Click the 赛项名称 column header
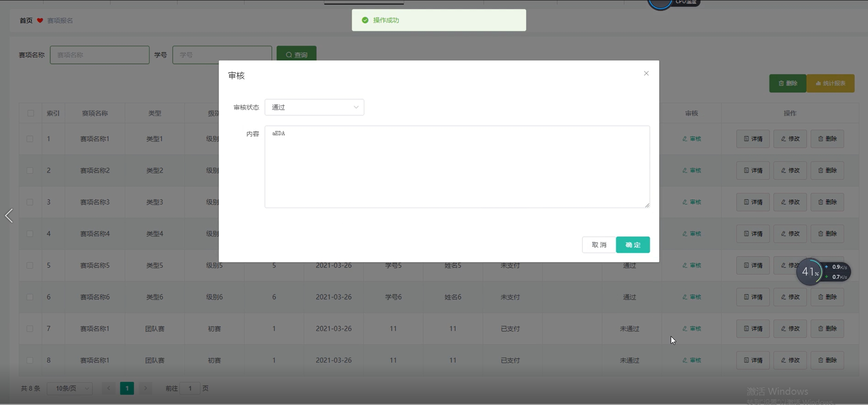This screenshot has width=868, height=405. (x=95, y=113)
